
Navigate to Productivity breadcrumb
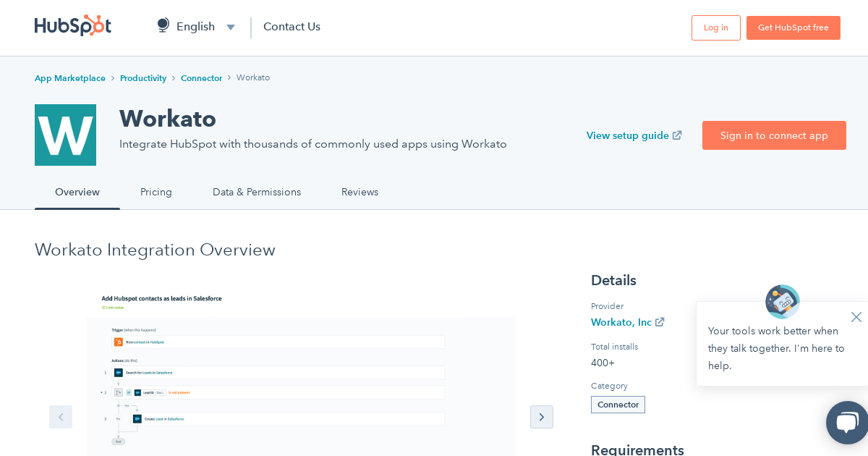click(143, 78)
